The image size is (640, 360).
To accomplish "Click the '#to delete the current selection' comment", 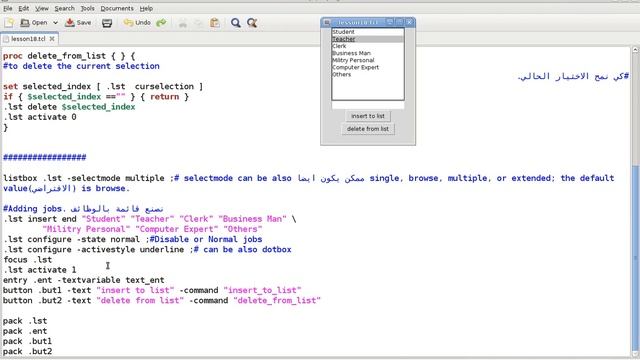I will pos(81,66).
